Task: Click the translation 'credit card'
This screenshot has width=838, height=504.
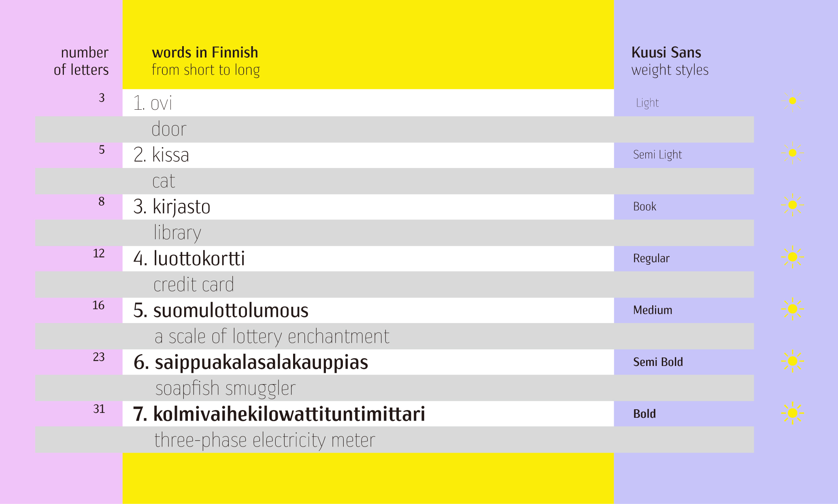Action: pos(194,285)
